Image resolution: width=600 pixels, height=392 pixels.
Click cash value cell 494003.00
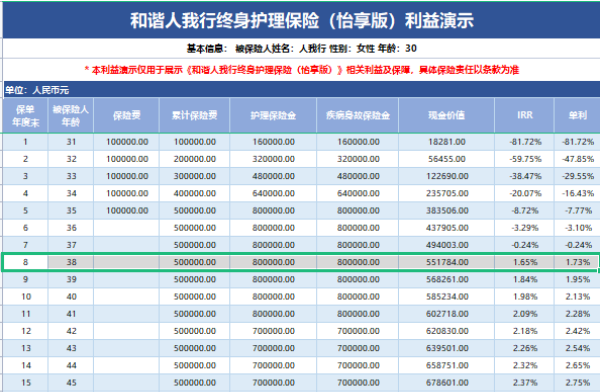447,245
